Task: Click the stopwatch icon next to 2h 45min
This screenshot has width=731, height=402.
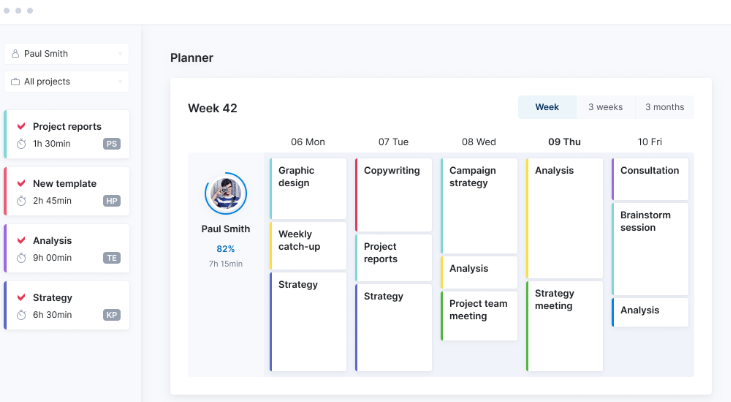Action: [22, 201]
